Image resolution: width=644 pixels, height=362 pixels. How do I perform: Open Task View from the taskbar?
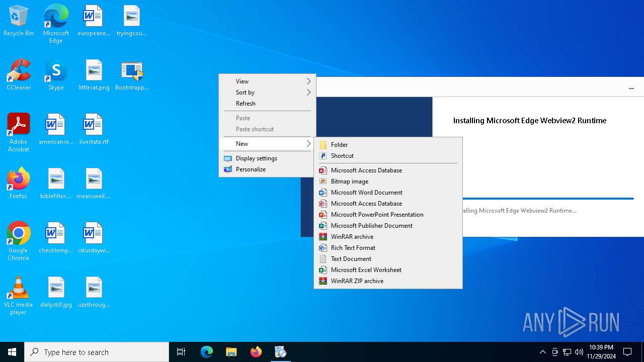(x=181, y=352)
